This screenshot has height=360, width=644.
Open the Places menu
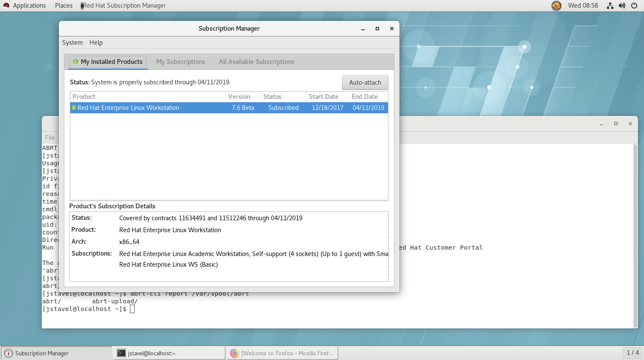[63, 6]
